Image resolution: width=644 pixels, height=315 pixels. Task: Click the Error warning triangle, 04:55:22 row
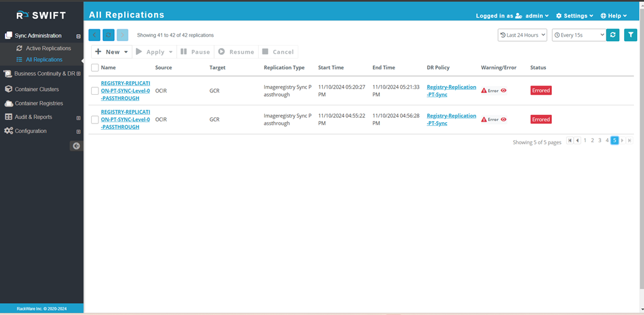click(x=484, y=120)
